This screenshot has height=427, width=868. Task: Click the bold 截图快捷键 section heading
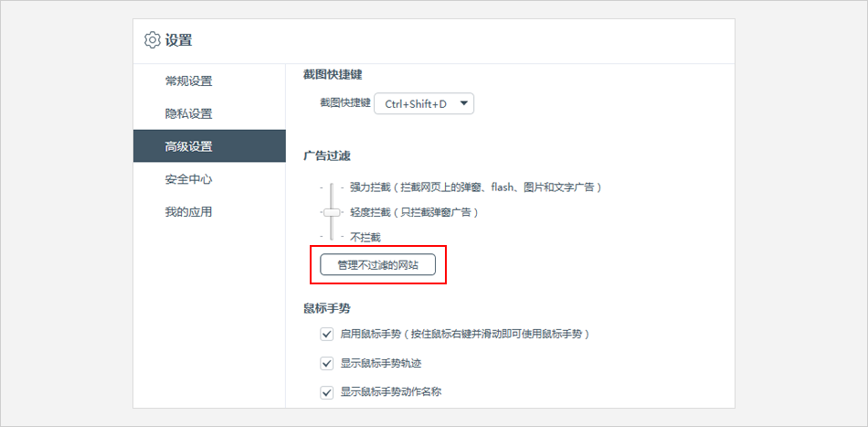tap(333, 74)
